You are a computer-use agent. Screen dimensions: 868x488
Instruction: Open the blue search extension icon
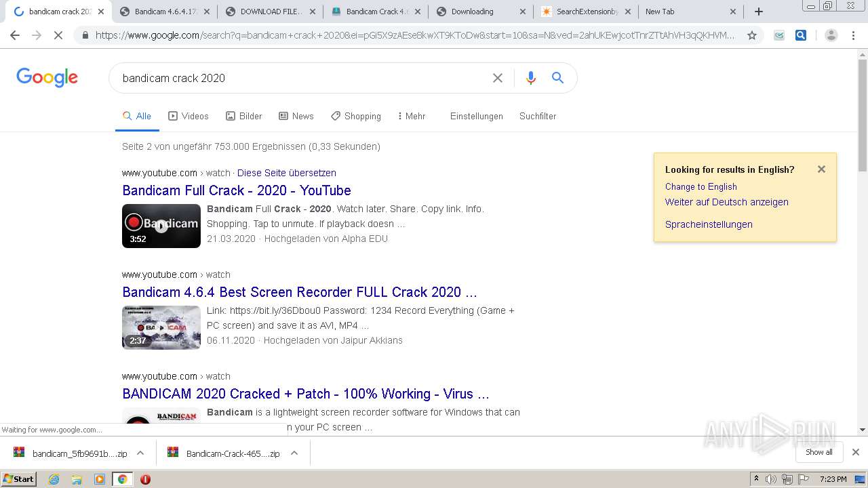(801, 35)
